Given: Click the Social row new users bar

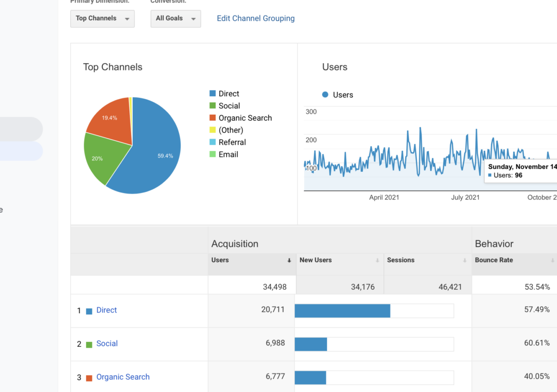Looking at the screenshot, I should pos(374,344).
